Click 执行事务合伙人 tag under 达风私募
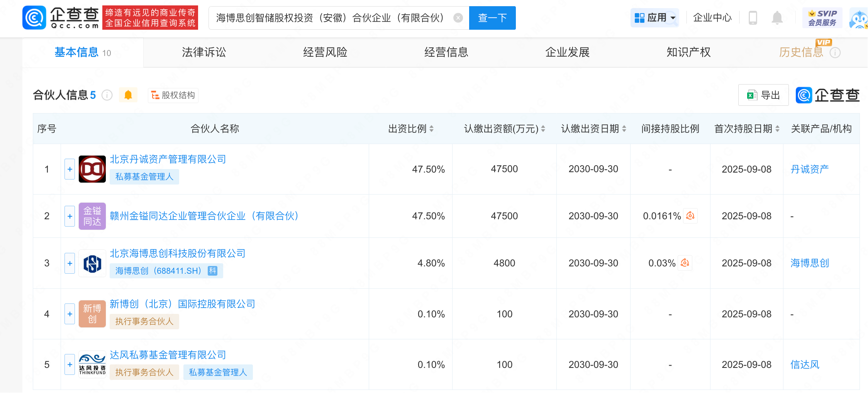 [144, 372]
